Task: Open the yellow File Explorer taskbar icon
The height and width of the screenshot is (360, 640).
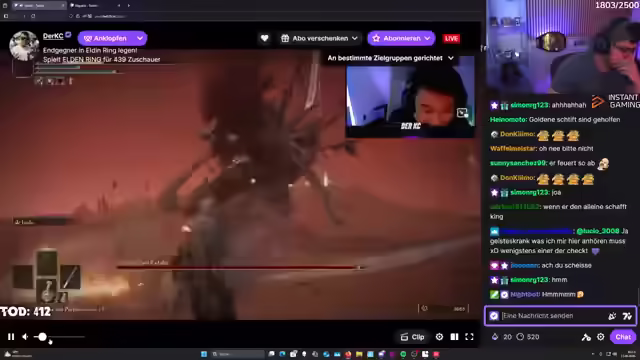Action: pos(359,354)
